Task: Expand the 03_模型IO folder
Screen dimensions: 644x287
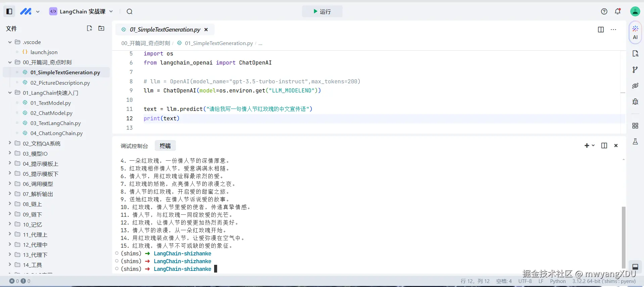Action: pyautogui.click(x=10, y=153)
